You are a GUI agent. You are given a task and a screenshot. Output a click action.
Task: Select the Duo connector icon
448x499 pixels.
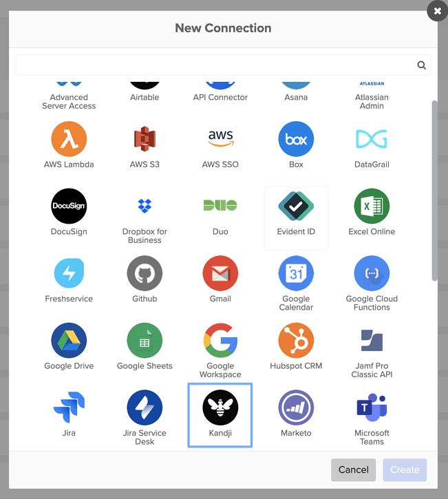click(220, 205)
